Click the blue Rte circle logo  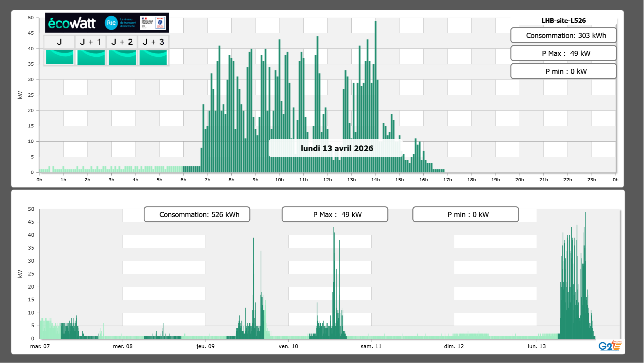pyautogui.click(x=111, y=23)
